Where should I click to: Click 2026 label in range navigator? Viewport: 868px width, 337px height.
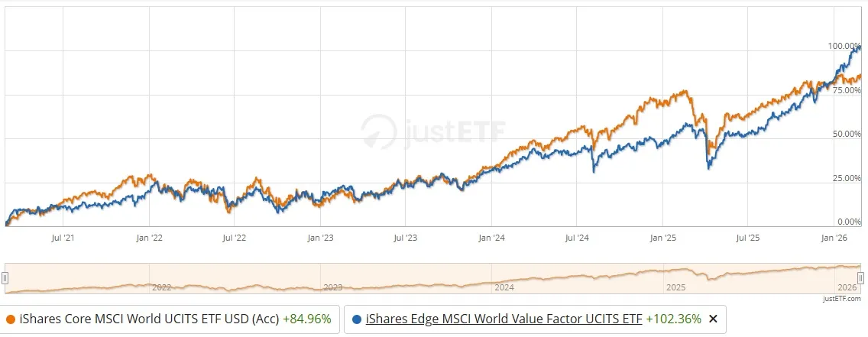(847, 288)
